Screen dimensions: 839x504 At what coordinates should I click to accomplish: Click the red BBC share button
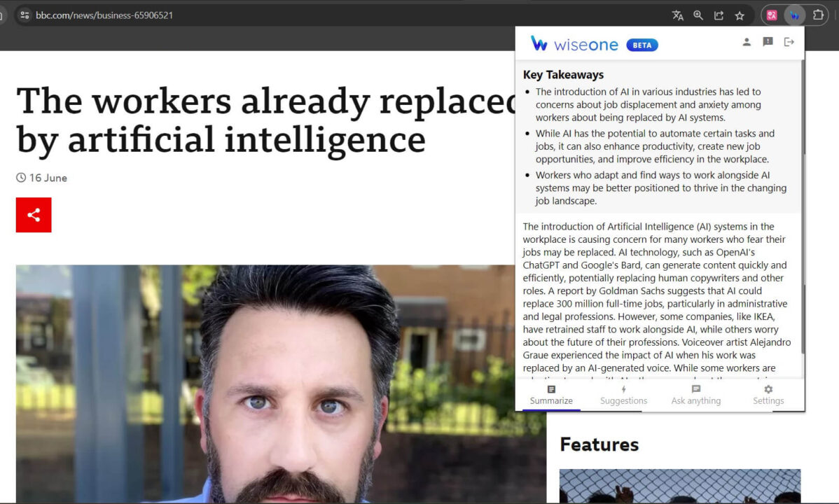click(34, 215)
